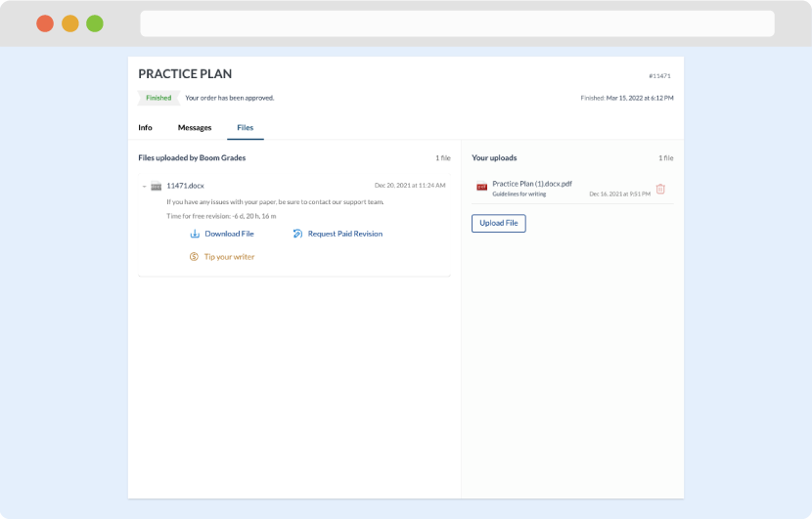This screenshot has width=812, height=519.
Task: Click the paid revision refresh icon
Action: pyautogui.click(x=297, y=234)
